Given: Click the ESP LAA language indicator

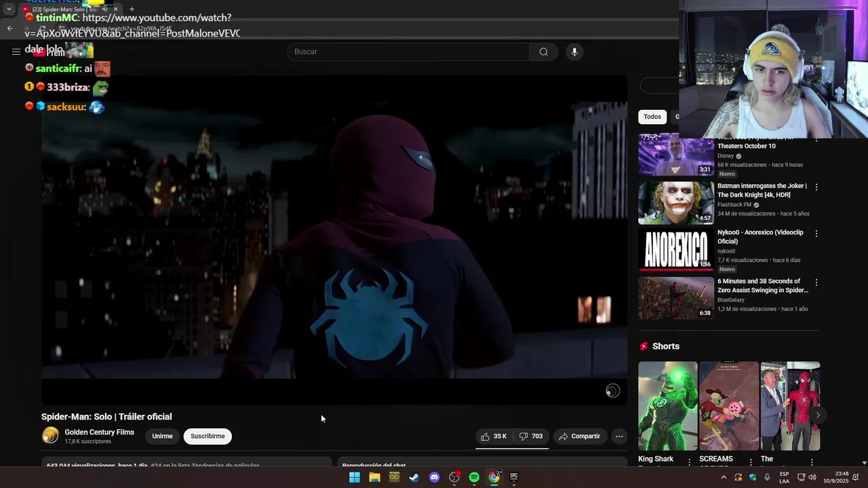Looking at the screenshot, I should [x=784, y=477].
